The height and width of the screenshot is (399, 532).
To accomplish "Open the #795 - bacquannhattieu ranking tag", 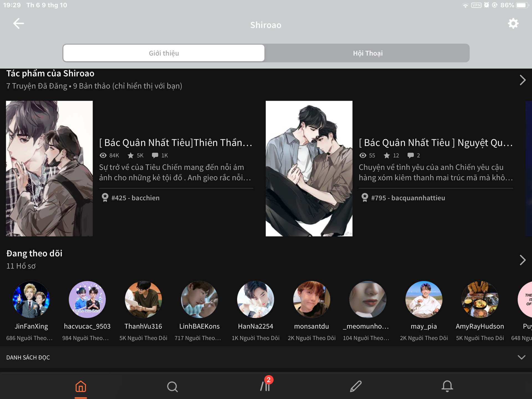I will point(408,198).
